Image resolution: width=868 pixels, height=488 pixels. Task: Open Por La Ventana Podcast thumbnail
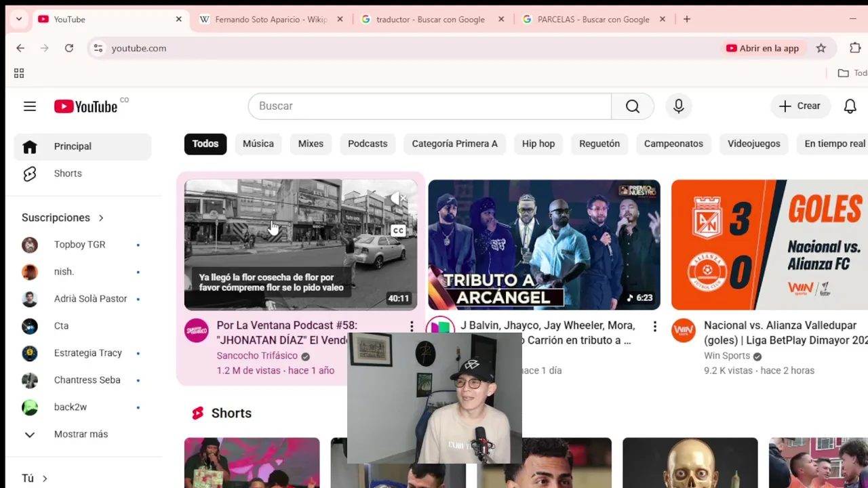300,245
